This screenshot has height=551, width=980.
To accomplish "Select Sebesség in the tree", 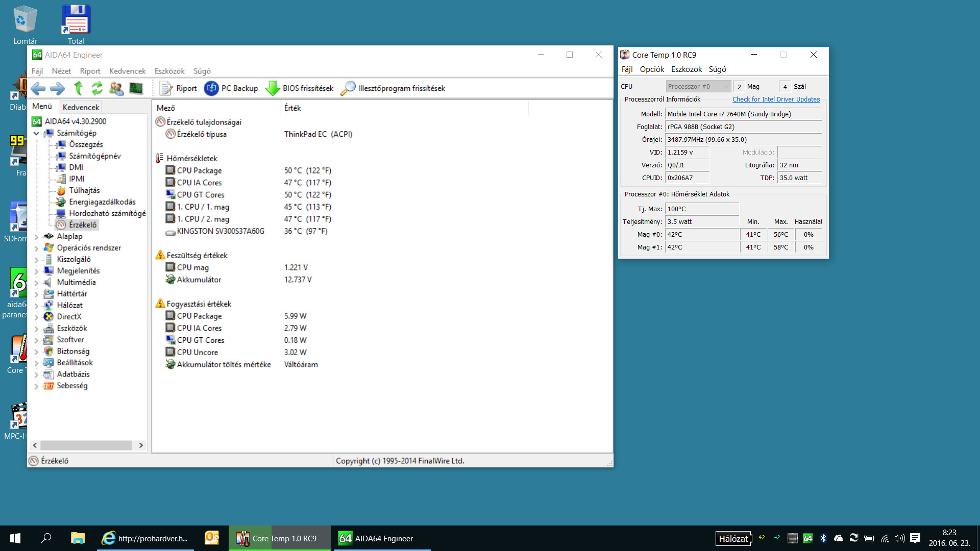I will pos(72,386).
